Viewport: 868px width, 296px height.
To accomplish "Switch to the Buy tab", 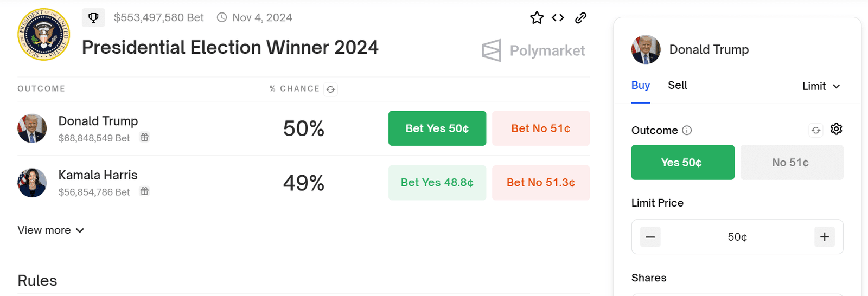I will click(641, 85).
